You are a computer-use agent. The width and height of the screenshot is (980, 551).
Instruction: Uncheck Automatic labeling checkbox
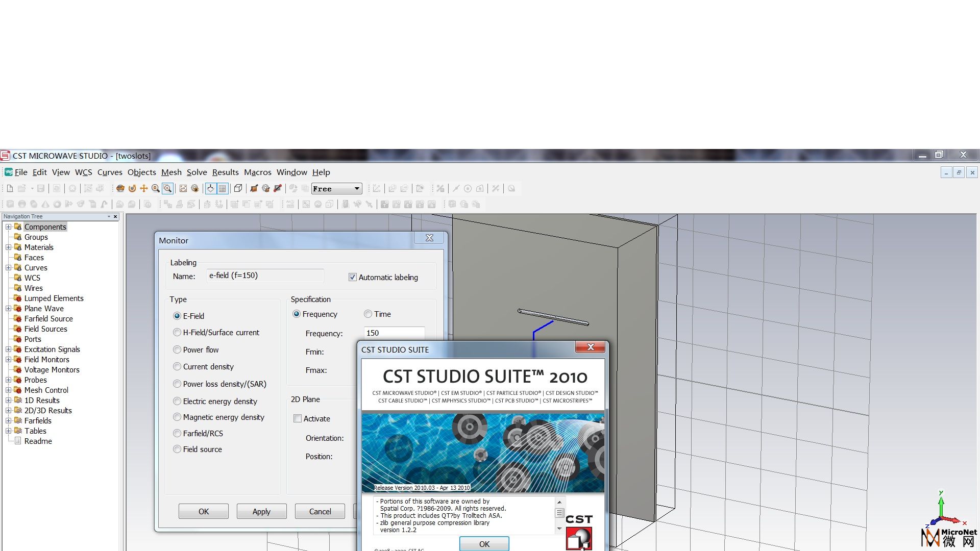pos(352,278)
